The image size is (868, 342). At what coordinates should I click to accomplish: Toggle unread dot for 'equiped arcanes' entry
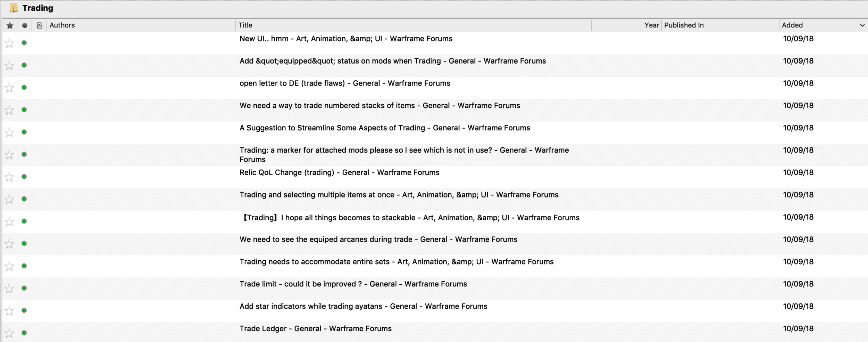[24, 244]
